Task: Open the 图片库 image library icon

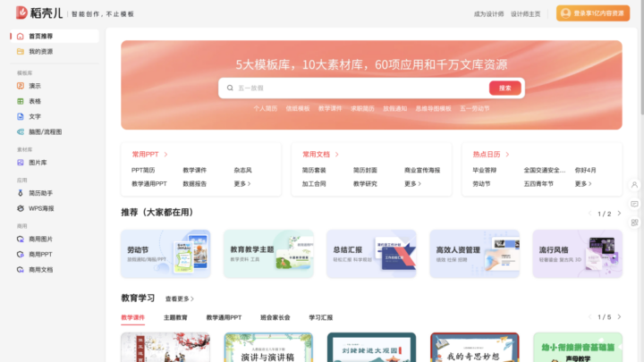Action: click(x=20, y=163)
